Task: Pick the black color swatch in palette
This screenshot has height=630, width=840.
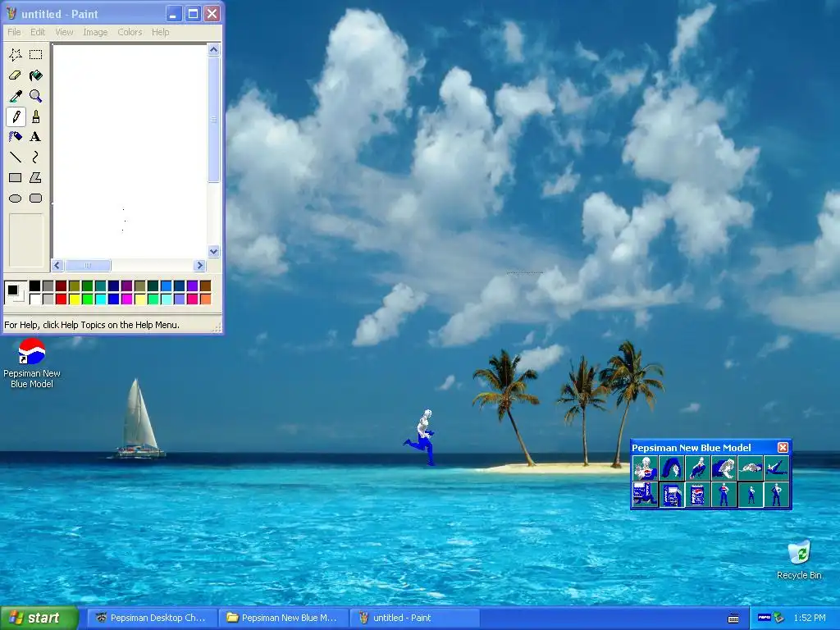Action: (x=34, y=285)
